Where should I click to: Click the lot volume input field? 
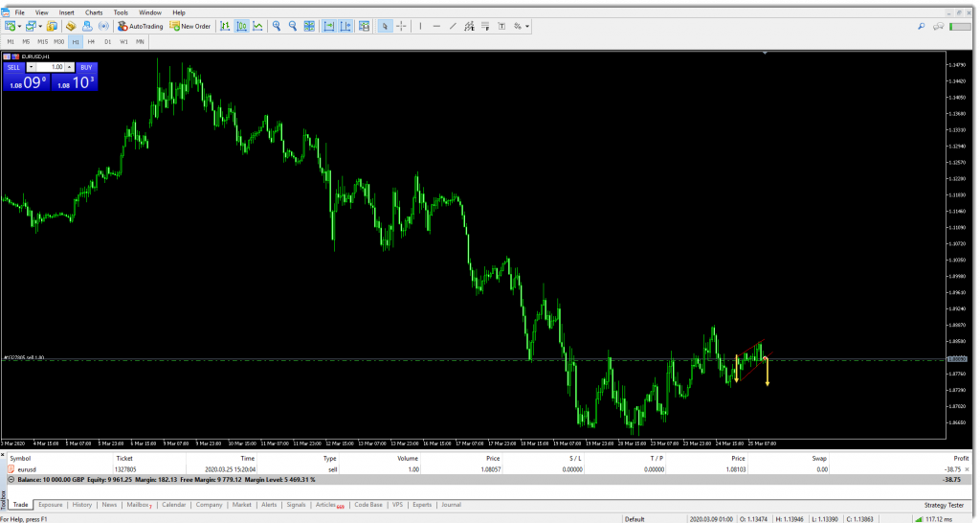[x=54, y=67]
